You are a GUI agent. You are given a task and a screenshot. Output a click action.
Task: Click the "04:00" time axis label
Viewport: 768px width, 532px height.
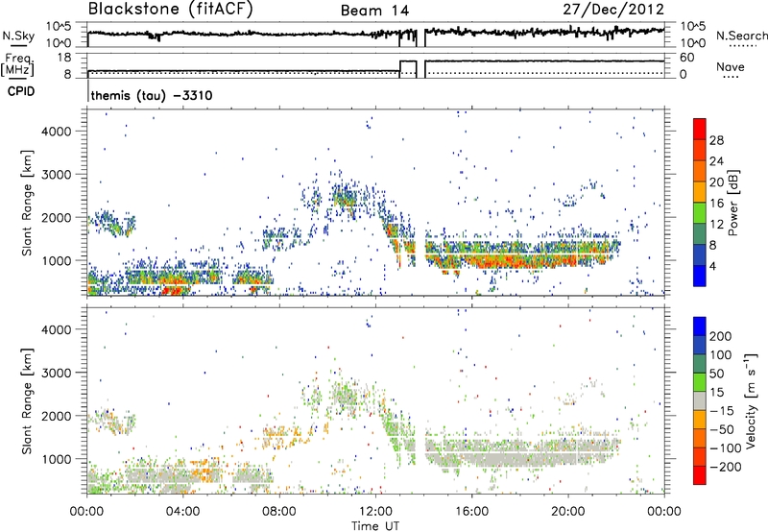pos(182,512)
